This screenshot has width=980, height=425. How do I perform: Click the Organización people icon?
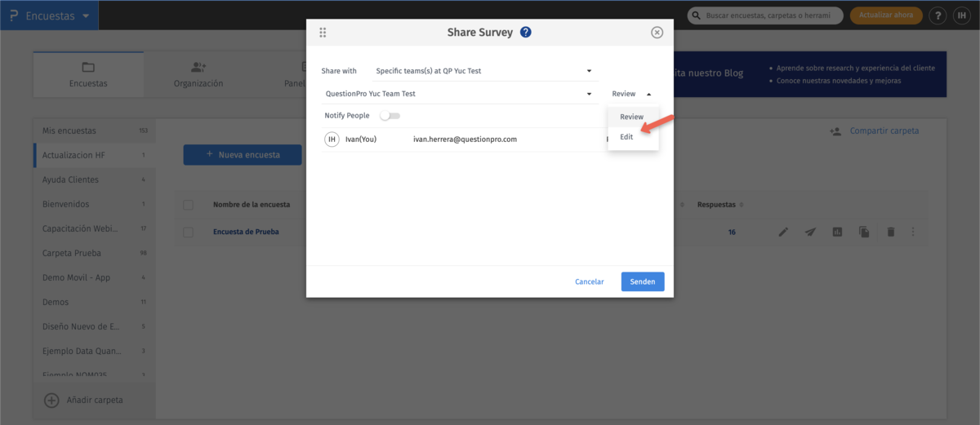(x=198, y=67)
